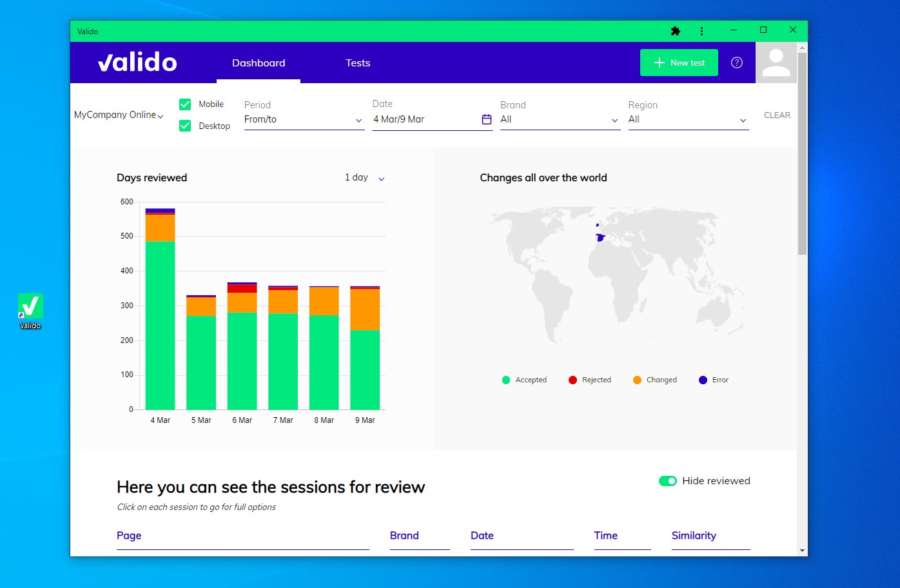Open the date picker calendar icon
This screenshot has height=588, width=900.
pos(487,119)
